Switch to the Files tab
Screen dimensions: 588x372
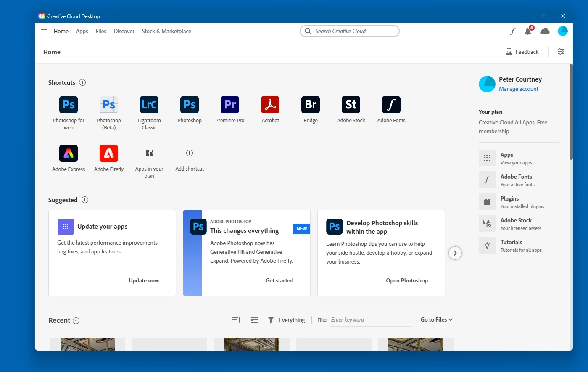click(x=101, y=32)
